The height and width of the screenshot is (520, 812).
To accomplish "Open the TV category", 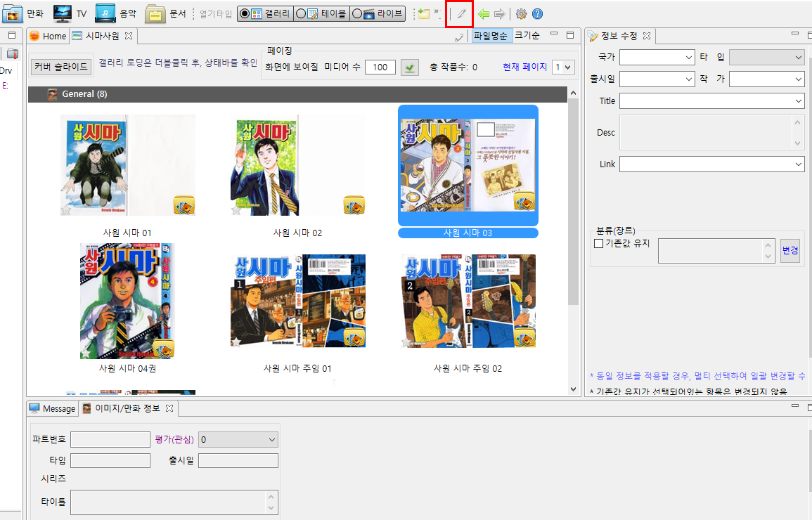I will (70, 13).
